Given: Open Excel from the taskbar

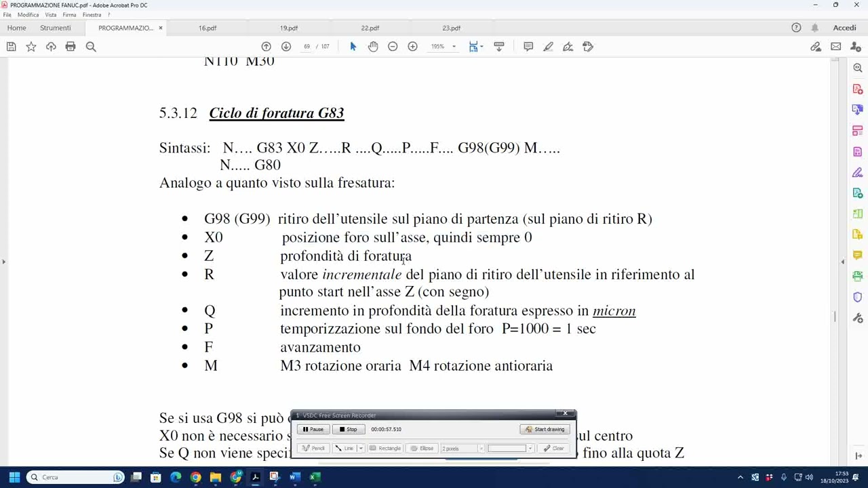Looking at the screenshot, I should coord(315,477).
